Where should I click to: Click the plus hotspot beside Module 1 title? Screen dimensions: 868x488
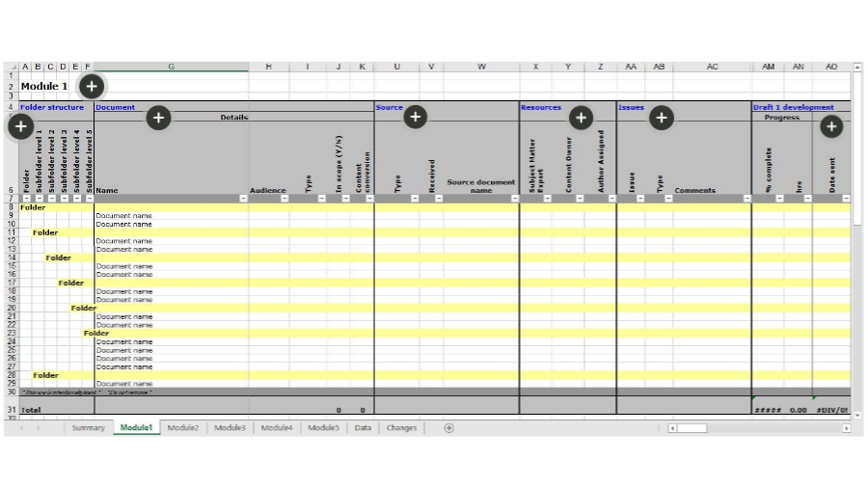(x=91, y=86)
